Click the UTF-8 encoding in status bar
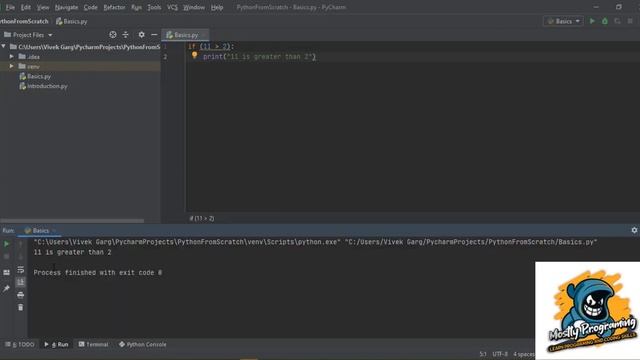Screen dimensions: 640x360 tap(500, 354)
